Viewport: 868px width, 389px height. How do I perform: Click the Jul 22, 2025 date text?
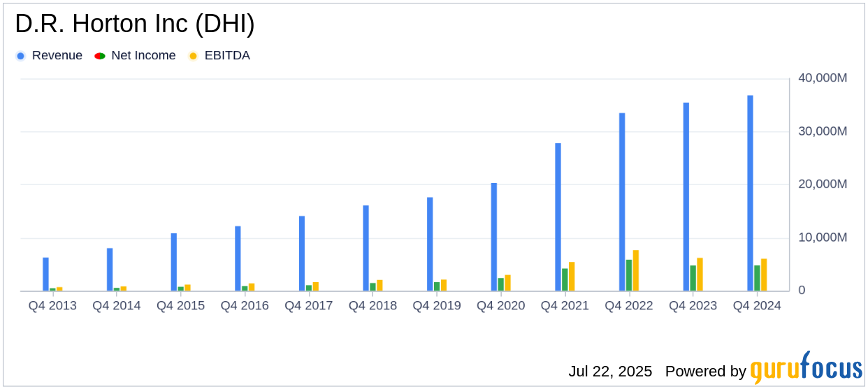(x=610, y=372)
